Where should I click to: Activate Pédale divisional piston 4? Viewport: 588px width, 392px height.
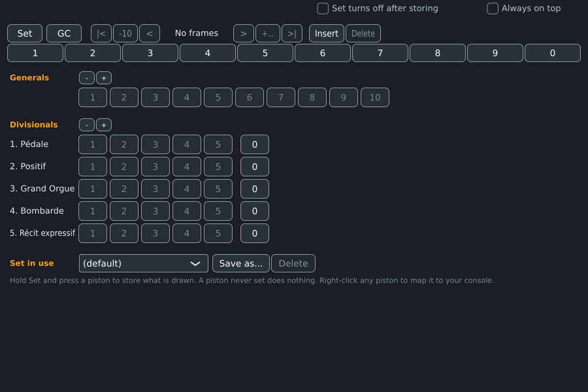point(187,145)
